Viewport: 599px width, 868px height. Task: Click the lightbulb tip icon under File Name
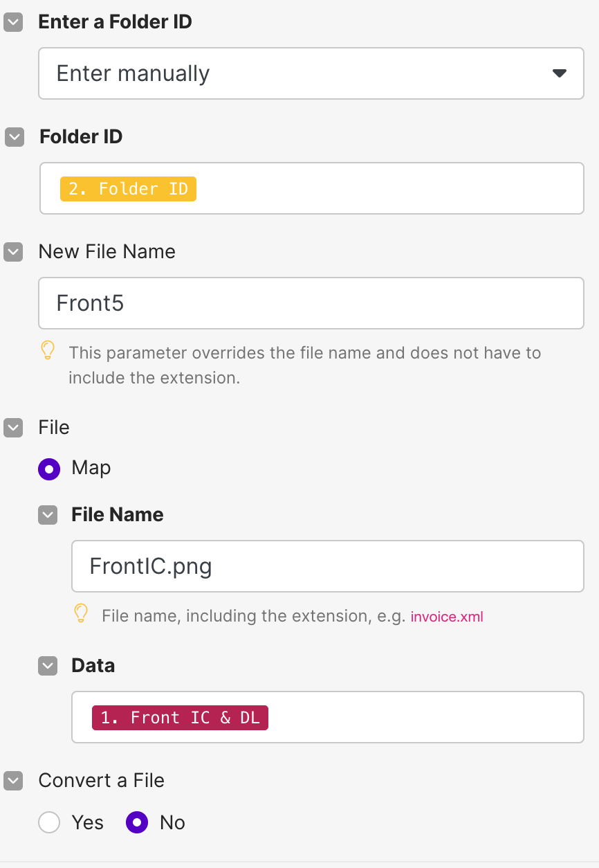tap(80, 615)
